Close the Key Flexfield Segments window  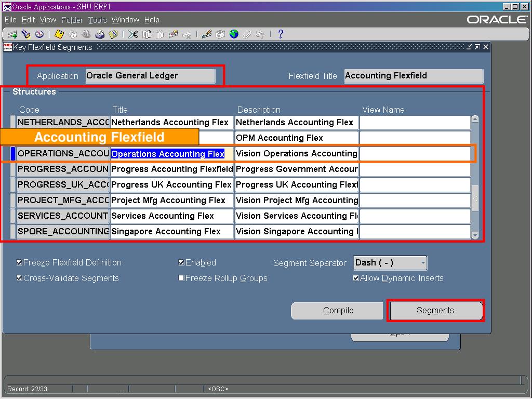[486, 47]
